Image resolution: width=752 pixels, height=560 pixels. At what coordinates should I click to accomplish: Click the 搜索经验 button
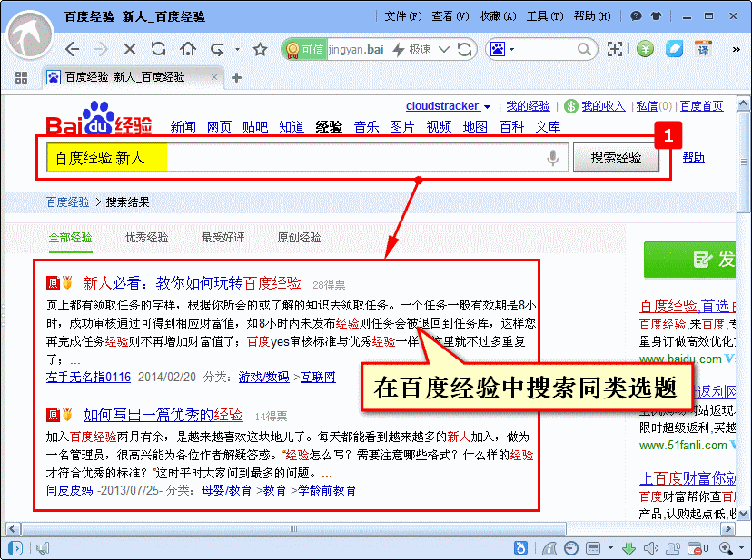tap(617, 157)
